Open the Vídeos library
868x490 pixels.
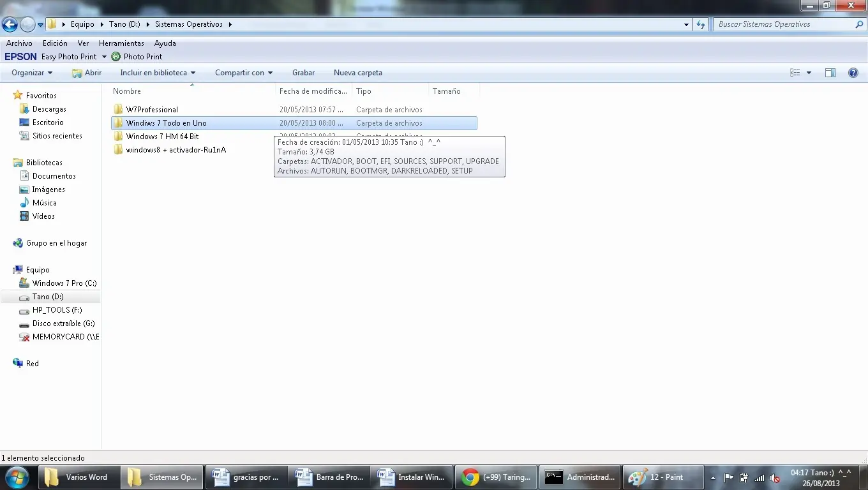pos(43,216)
